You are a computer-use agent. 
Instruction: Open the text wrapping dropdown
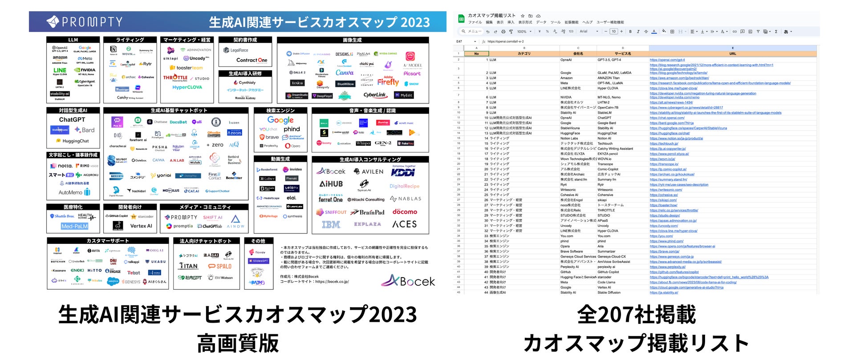714,32
